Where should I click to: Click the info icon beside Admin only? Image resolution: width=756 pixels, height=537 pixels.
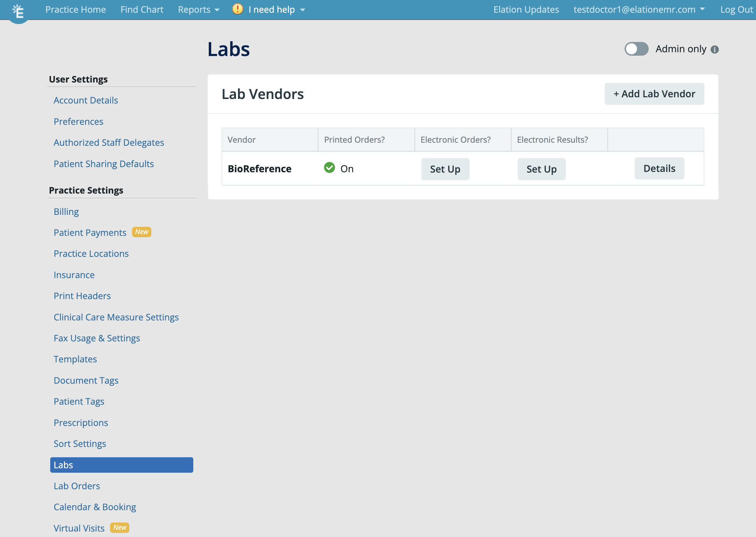tap(715, 50)
